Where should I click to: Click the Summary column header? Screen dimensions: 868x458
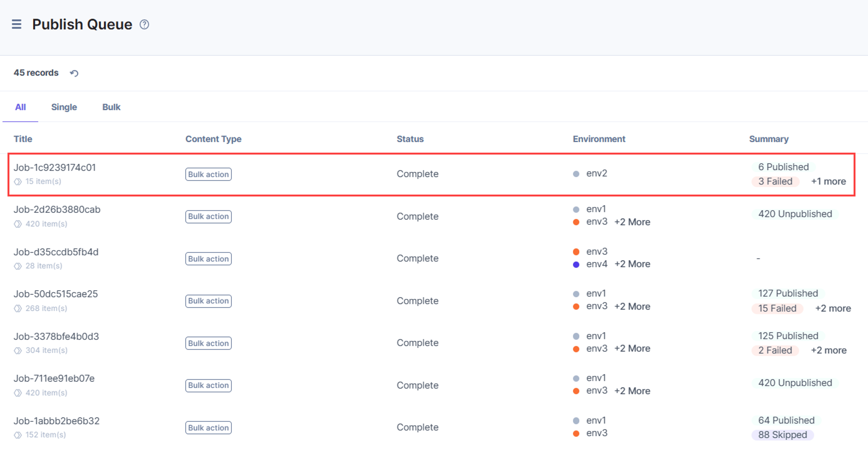(x=769, y=139)
